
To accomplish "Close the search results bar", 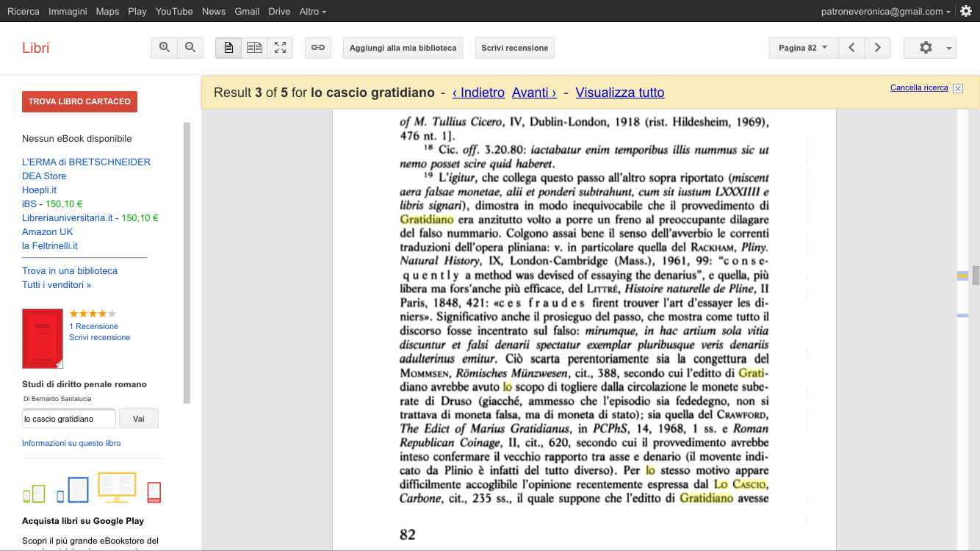I will coord(957,88).
